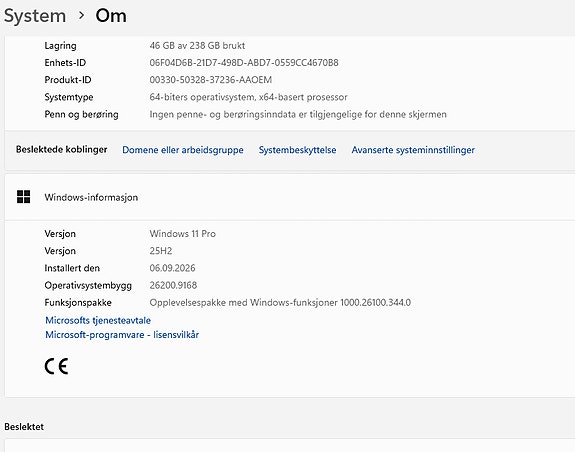This screenshot has height=452, width=575.
Task: Click the CE certification mark
Action: click(56, 366)
